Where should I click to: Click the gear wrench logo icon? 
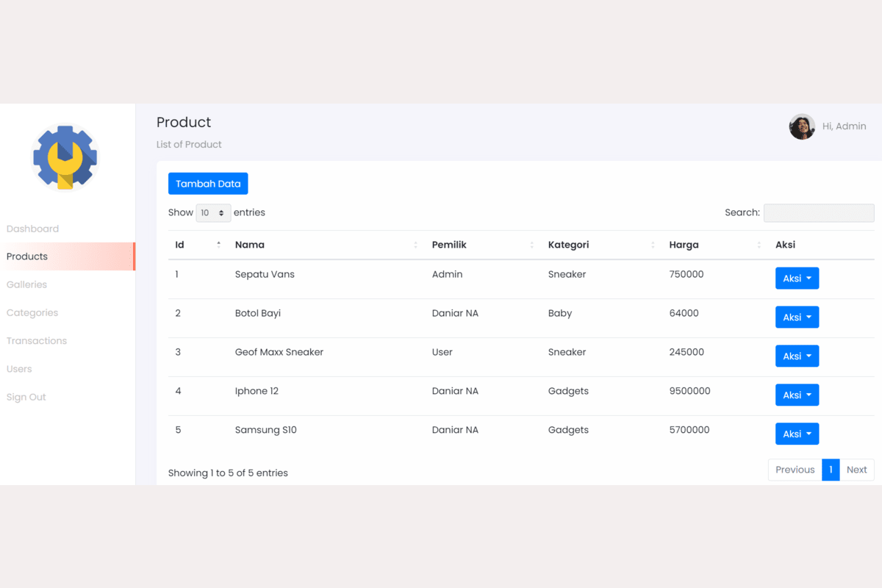[x=65, y=157]
